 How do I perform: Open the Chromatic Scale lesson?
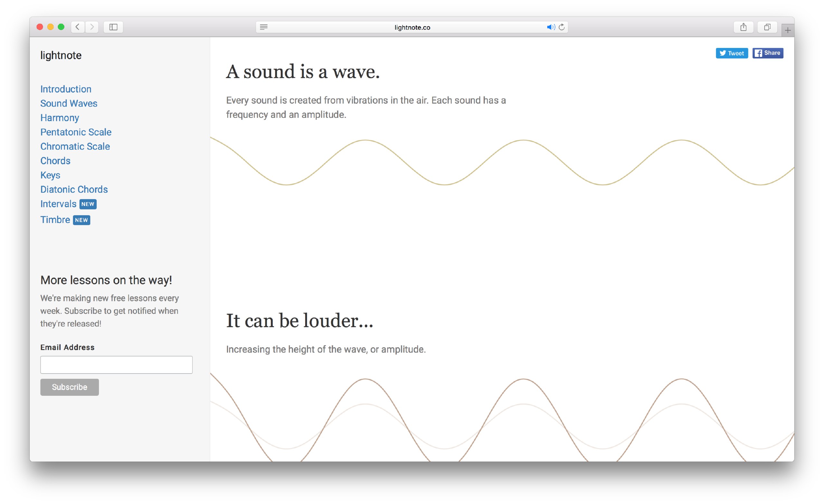(75, 146)
